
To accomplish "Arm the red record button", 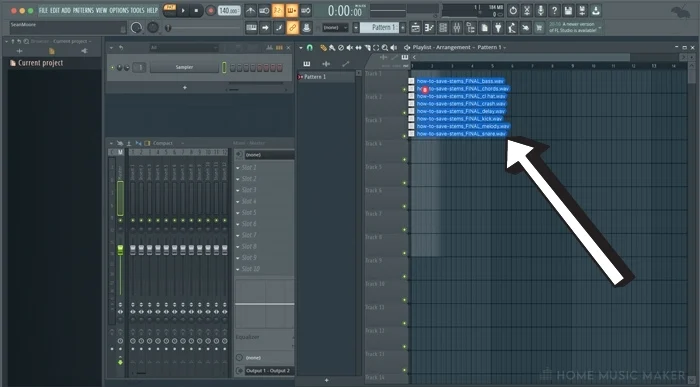I will (x=210, y=10).
